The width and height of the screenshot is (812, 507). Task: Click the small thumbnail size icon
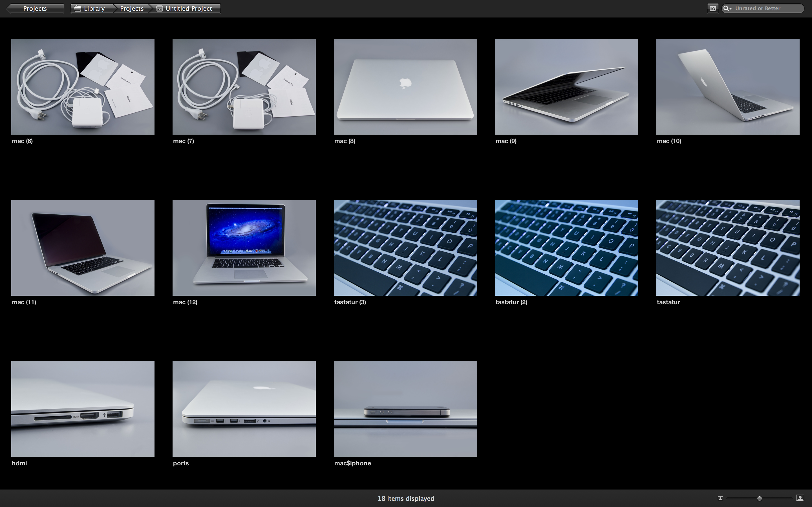[720, 498]
